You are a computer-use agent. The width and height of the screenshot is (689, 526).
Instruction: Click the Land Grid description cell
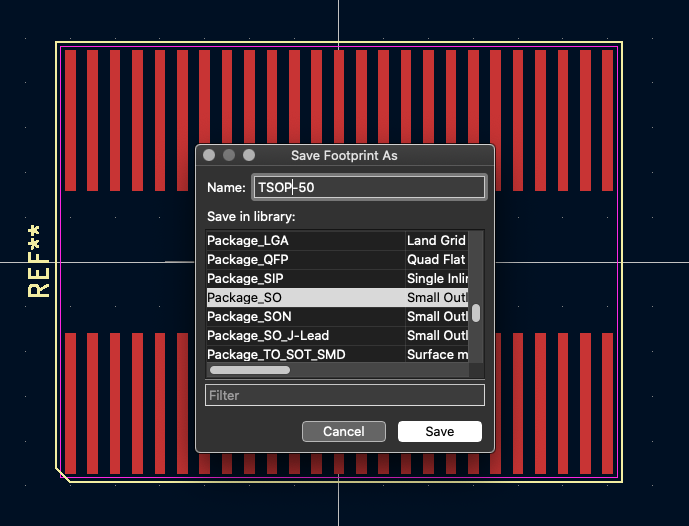tap(436, 241)
